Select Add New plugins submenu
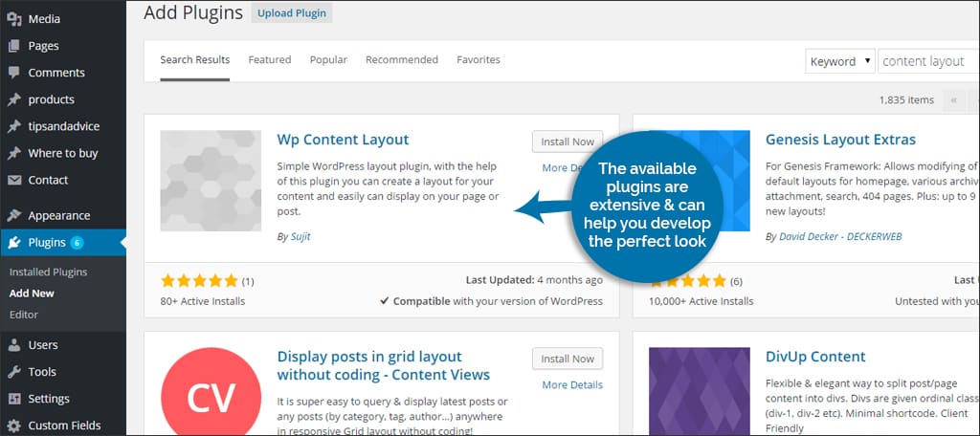The image size is (980, 436). pos(32,293)
